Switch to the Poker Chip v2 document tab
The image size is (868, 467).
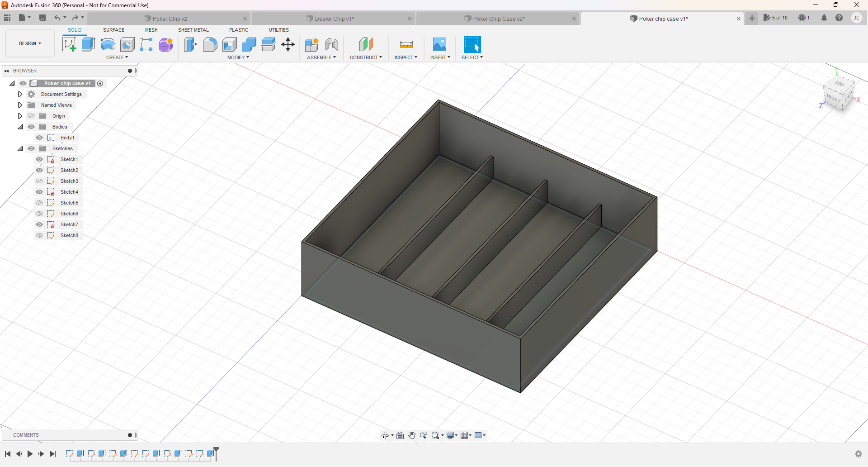point(170,19)
